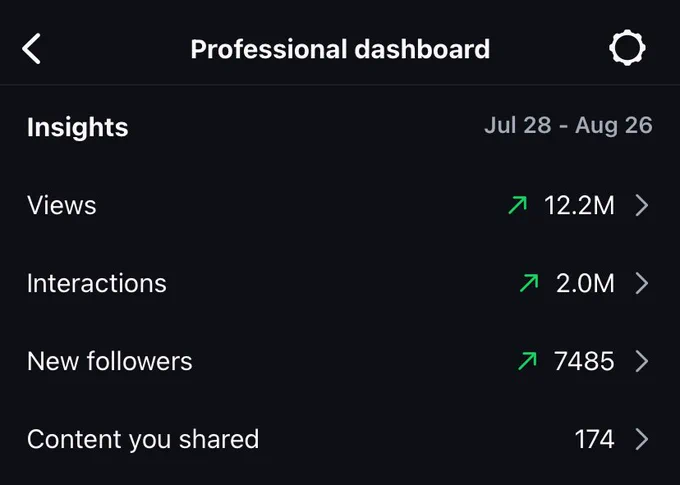Click the green trend arrow beside Views
This screenshot has width=680, height=485.
(517, 205)
